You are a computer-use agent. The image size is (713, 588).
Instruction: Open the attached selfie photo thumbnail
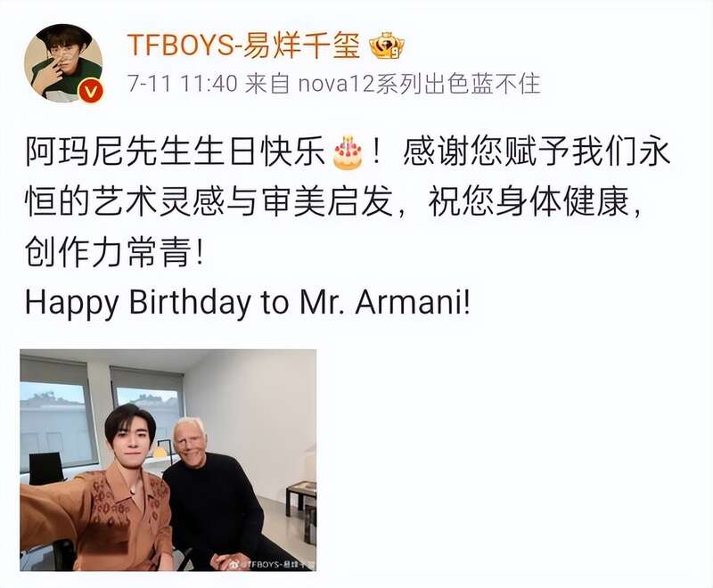point(168,460)
